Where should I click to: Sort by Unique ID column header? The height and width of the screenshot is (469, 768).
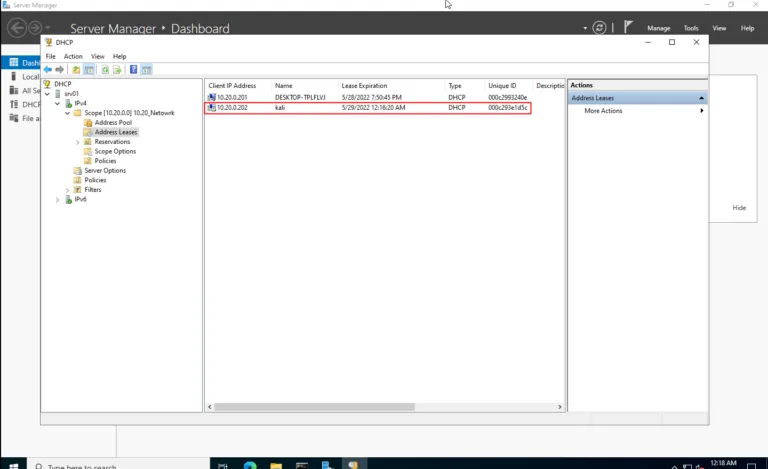pyautogui.click(x=508, y=86)
